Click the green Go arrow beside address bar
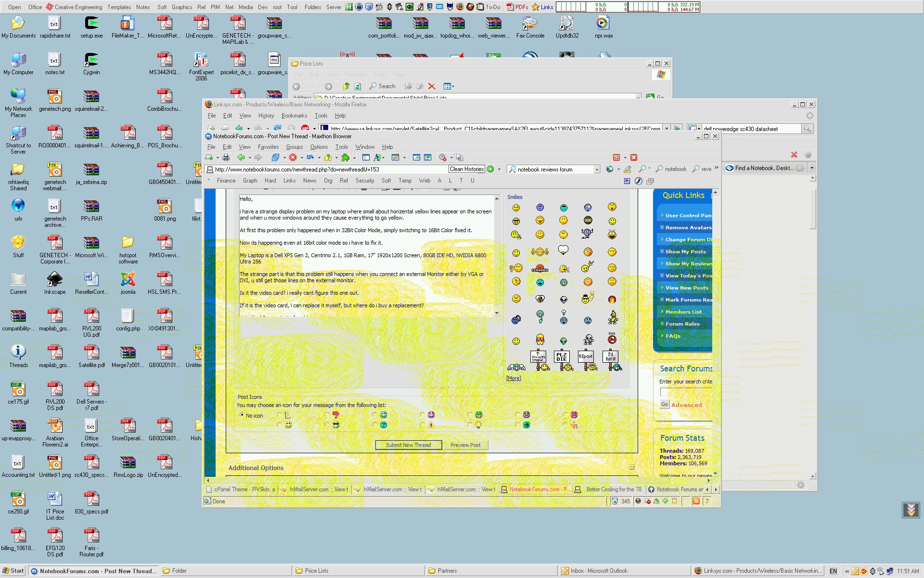924x578 pixels. click(x=490, y=169)
